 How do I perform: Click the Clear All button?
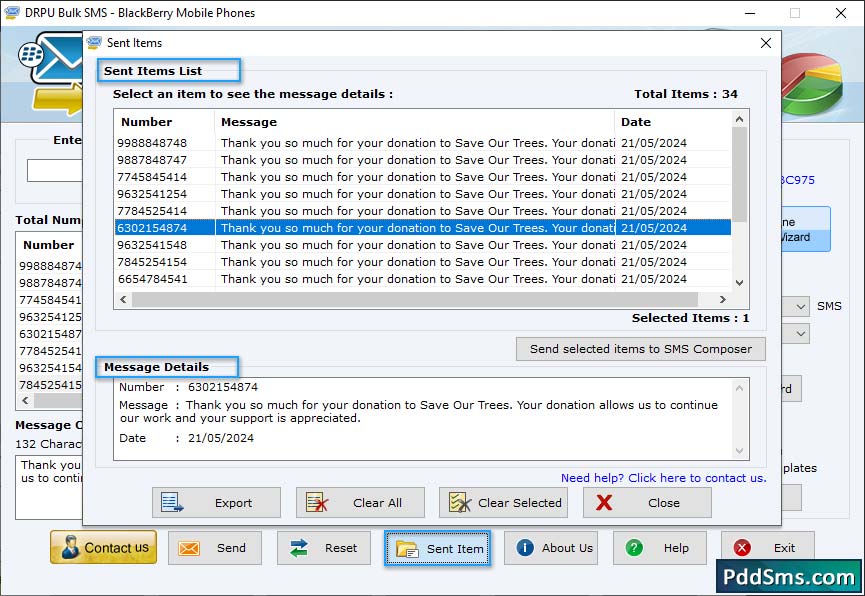pos(360,502)
